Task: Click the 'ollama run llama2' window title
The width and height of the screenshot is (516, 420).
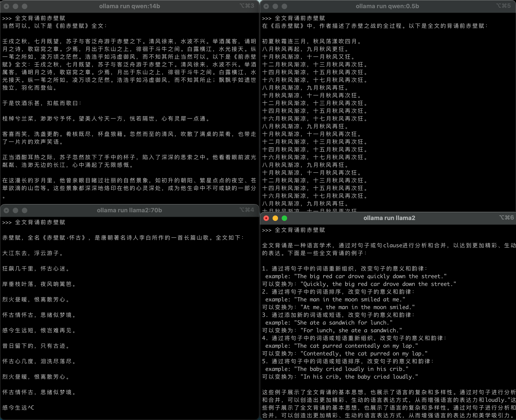Action: coord(389,218)
